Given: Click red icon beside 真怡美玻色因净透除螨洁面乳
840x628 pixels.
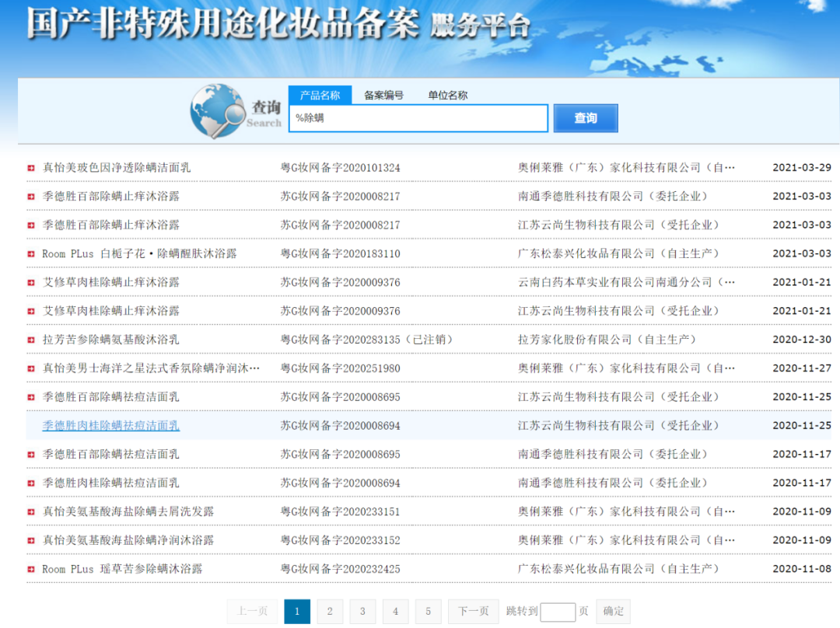Looking at the screenshot, I should [x=31, y=168].
